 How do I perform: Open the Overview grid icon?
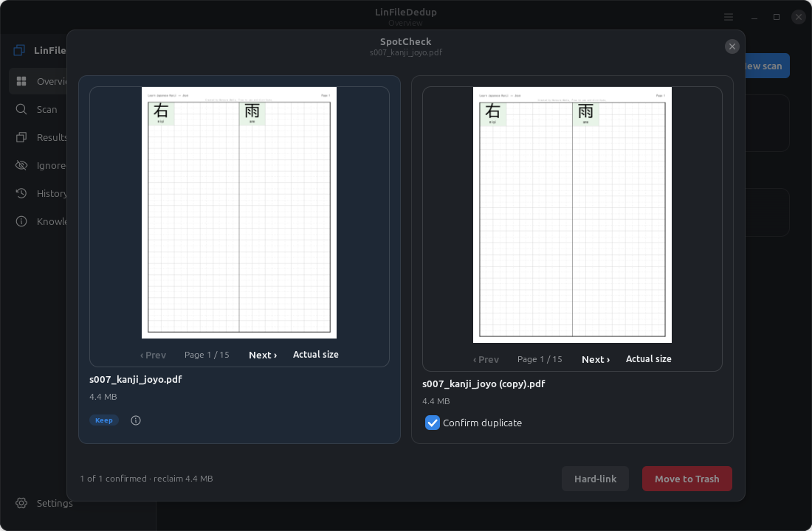pos(21,81)
